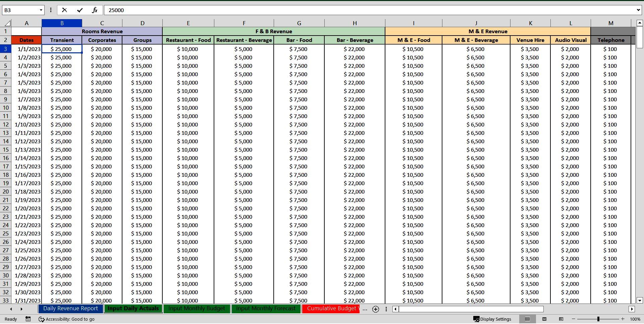Image resolution: width=644 pixels, height=324 pixels.
Task: Click the Telephone header cell
Action: 611,40
